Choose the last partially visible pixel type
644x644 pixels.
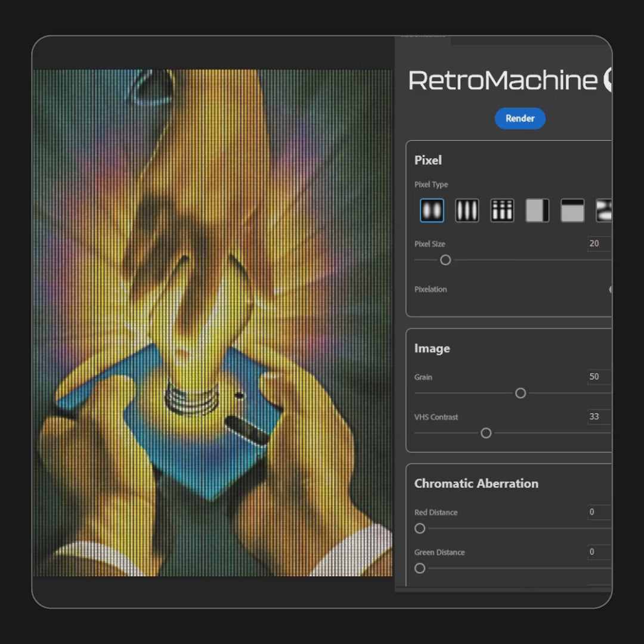click(603, 210)
